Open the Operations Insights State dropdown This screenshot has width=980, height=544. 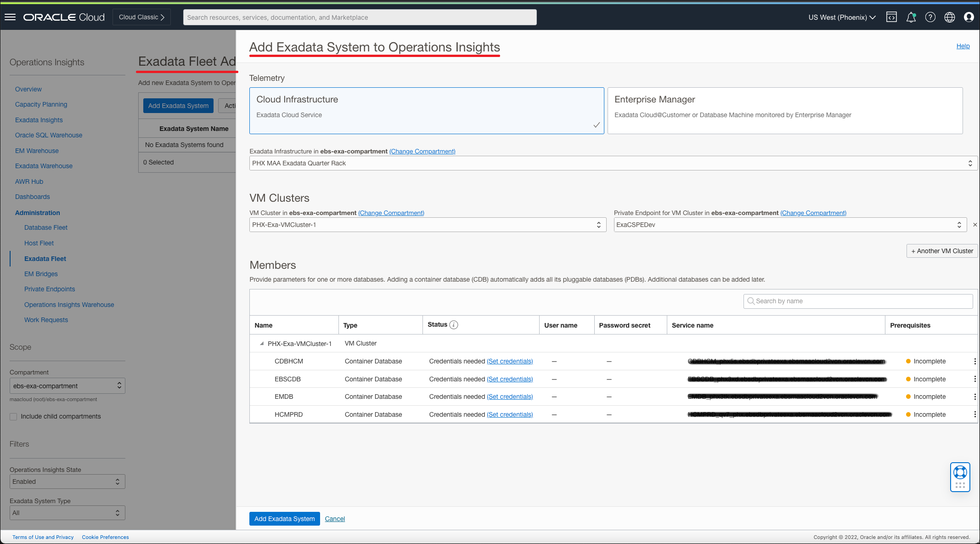point(67,482)
